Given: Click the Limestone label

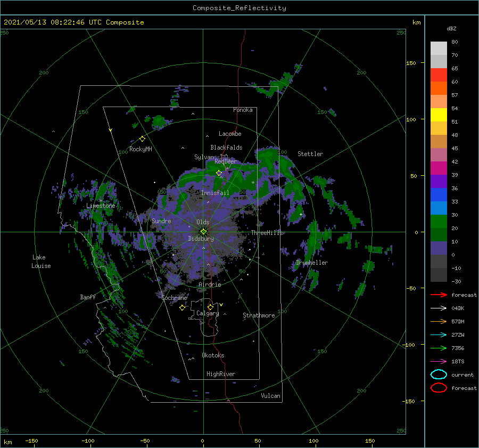Looking at the screenshot, I should [101, 206].
